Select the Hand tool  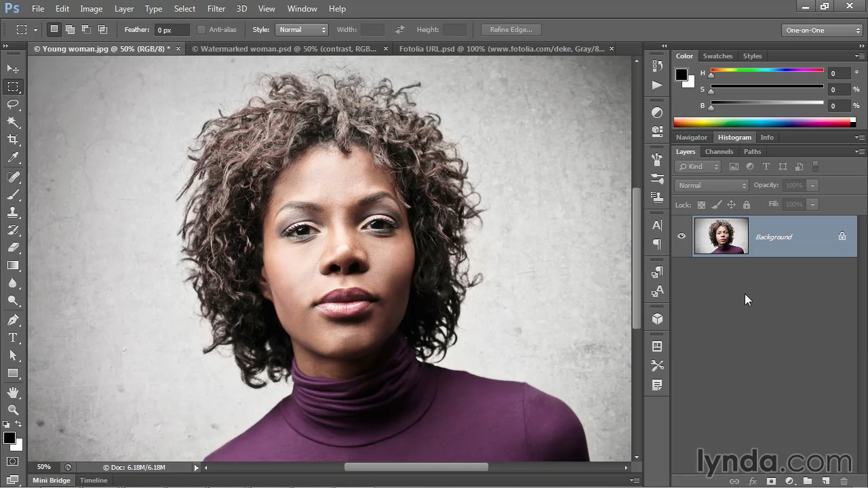tap(13, 392)
